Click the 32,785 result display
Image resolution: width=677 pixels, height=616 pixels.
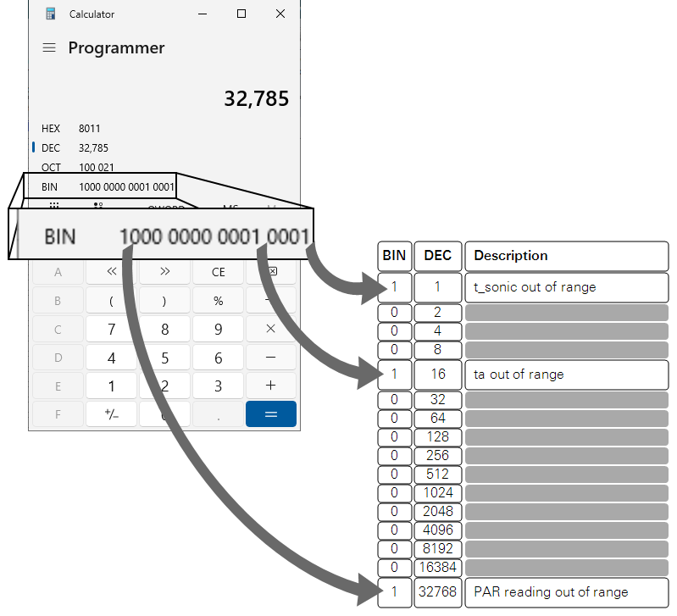click(x=256, y=99)
